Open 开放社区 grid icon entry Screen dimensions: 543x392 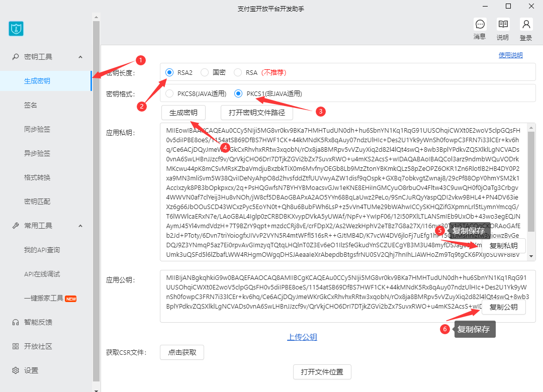click(x=16, y=346)
